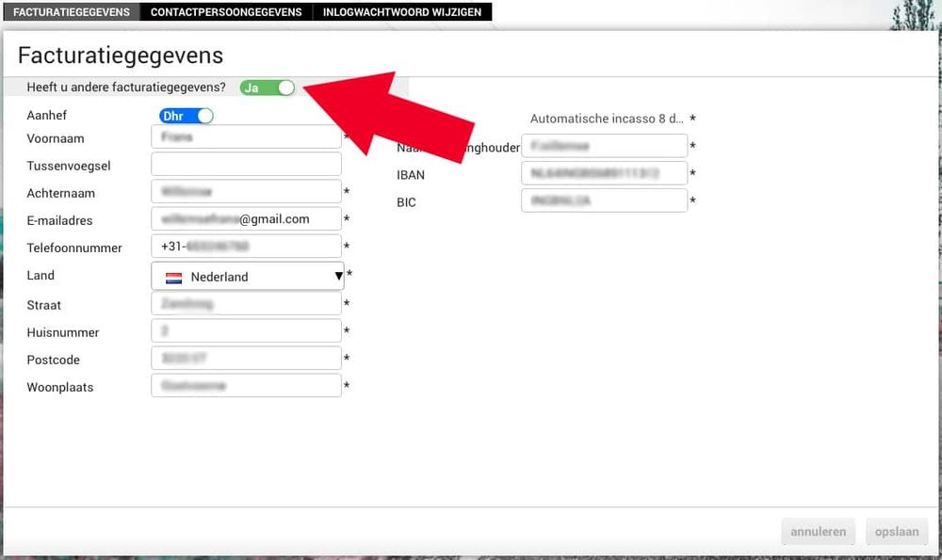Click the Telefoonnummer label
Screen dimensions: 942x560
pos(74,248)
